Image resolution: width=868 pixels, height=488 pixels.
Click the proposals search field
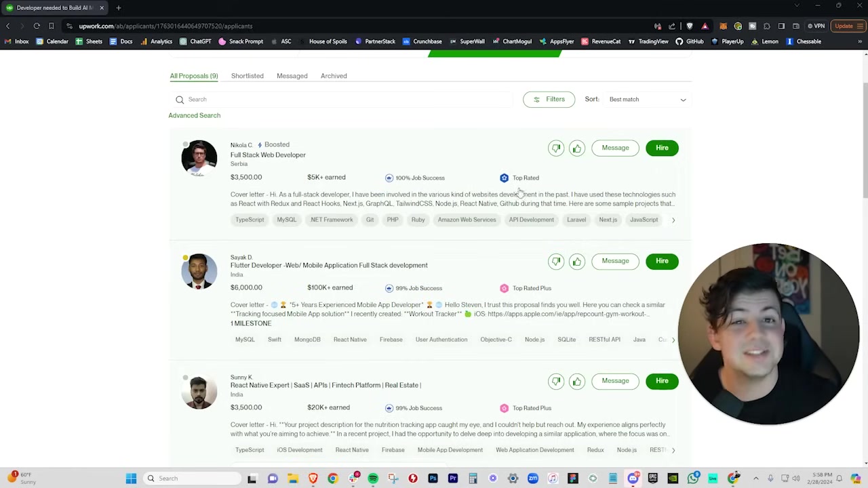coord(339,100)
